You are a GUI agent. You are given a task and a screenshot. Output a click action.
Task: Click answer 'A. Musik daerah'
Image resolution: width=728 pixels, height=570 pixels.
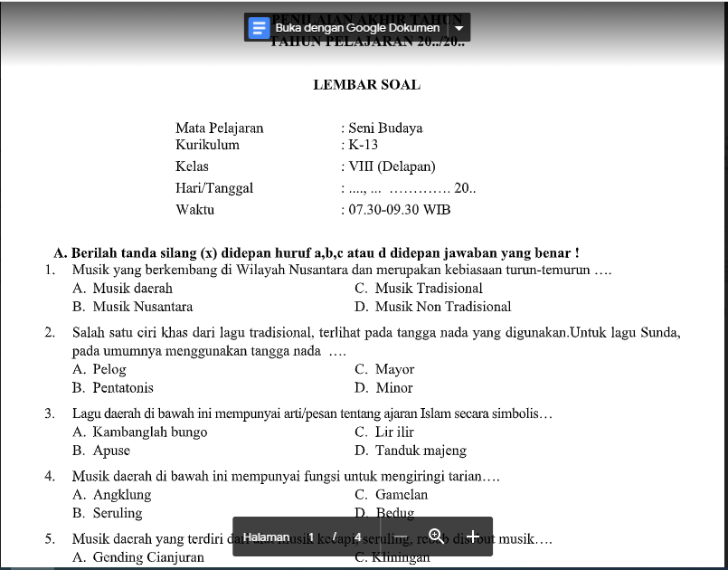(122, 288)
